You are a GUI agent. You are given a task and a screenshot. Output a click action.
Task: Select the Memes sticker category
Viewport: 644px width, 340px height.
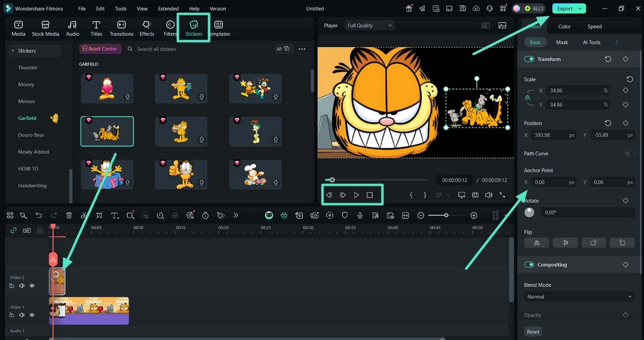(x=27, y=101)
